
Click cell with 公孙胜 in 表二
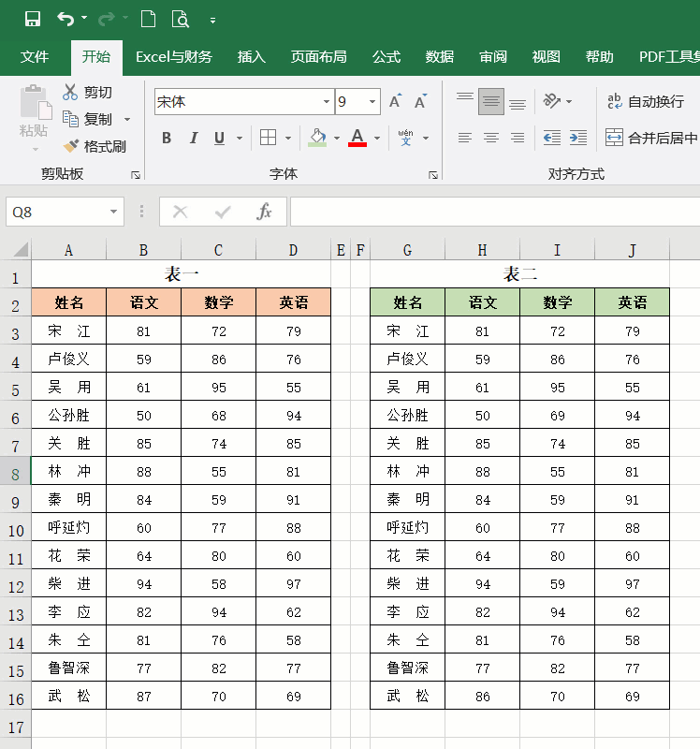coord(407,415)
